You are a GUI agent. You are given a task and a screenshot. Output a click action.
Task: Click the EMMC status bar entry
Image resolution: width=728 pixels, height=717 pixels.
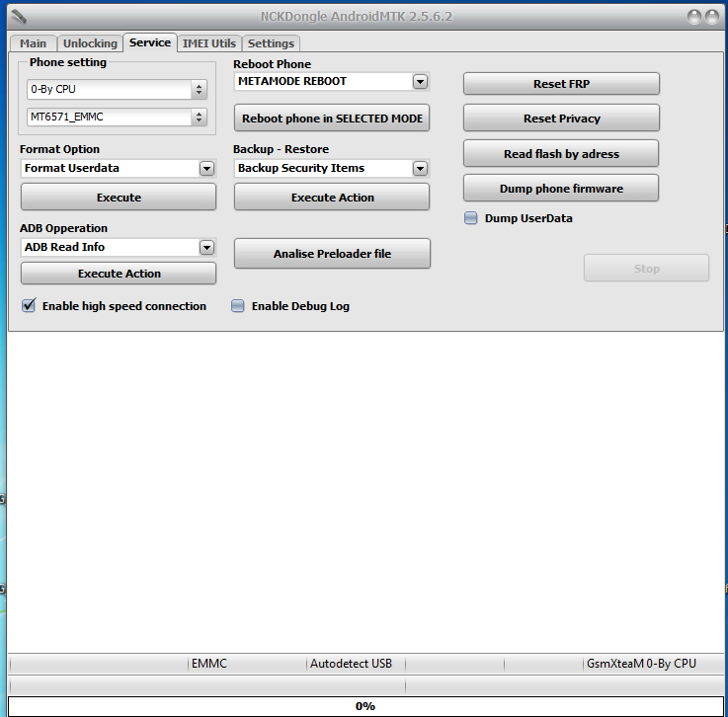point(209,664)
